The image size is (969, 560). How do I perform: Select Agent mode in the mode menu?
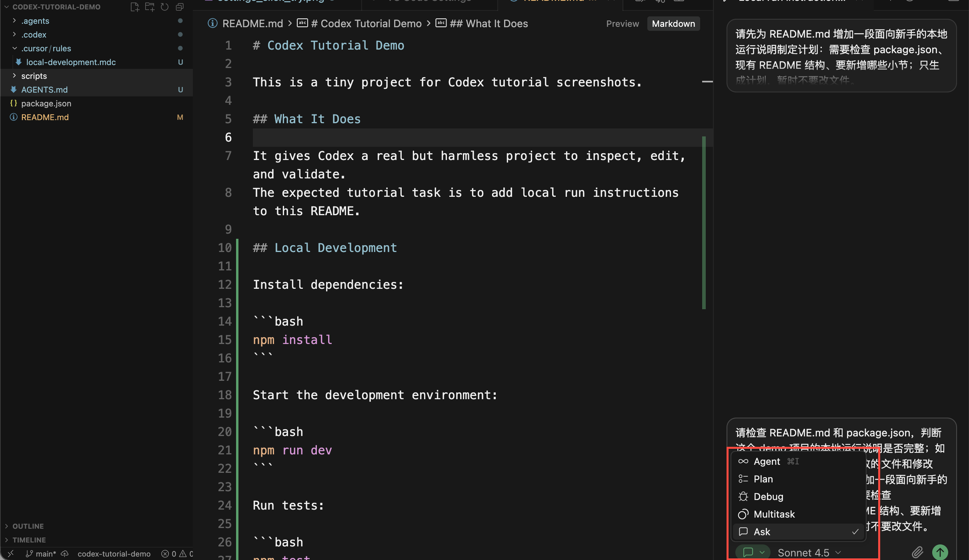799,461
